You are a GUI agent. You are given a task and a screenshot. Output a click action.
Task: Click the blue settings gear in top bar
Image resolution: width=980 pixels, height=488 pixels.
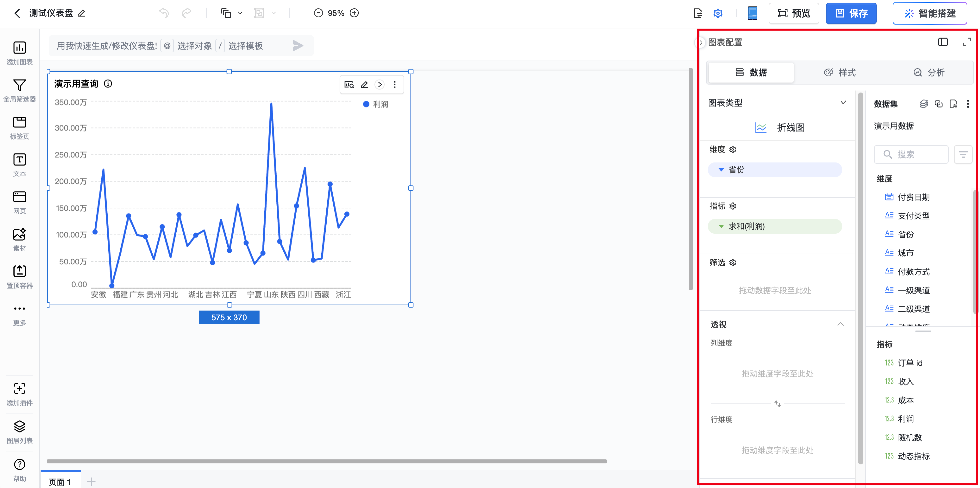717,14
